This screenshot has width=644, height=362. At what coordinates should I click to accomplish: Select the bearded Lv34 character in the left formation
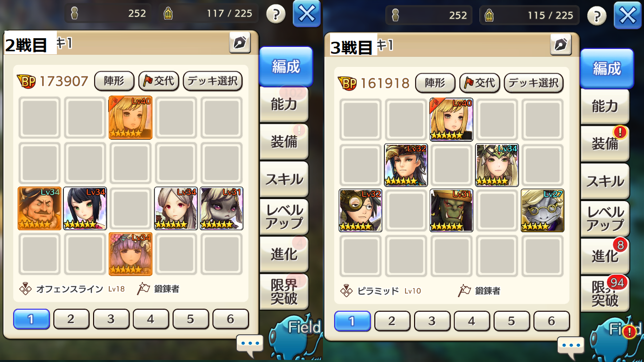tap(40, 209)
